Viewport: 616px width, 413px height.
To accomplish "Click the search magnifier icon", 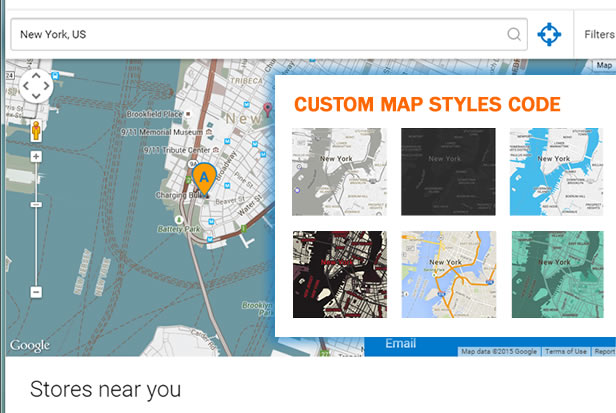I will [513, 35].
